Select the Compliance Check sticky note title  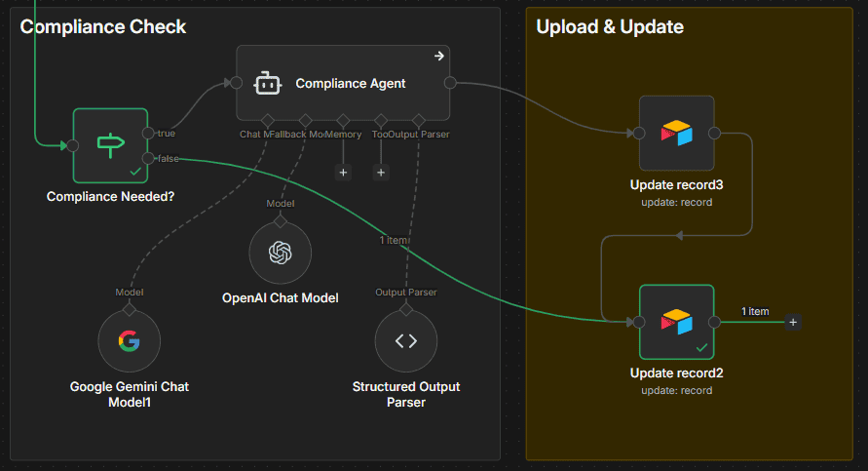click(103, 27)
